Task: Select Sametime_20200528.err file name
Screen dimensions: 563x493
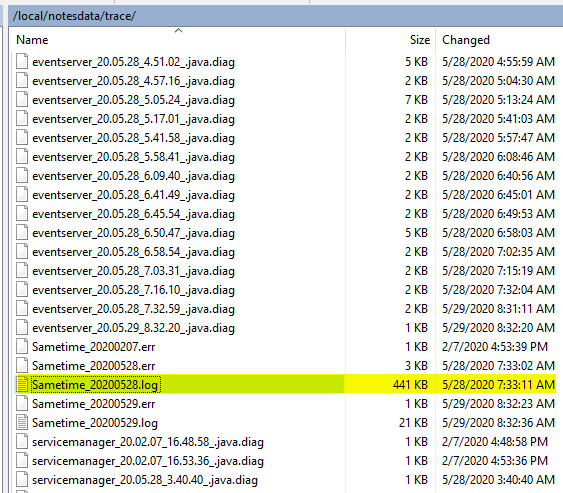Action: coord(93,366)
